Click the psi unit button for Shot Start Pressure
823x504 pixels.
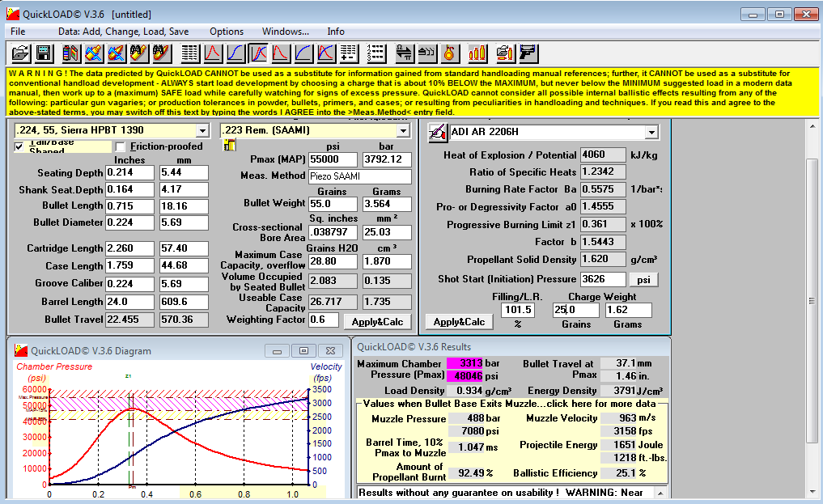(643, 280)
